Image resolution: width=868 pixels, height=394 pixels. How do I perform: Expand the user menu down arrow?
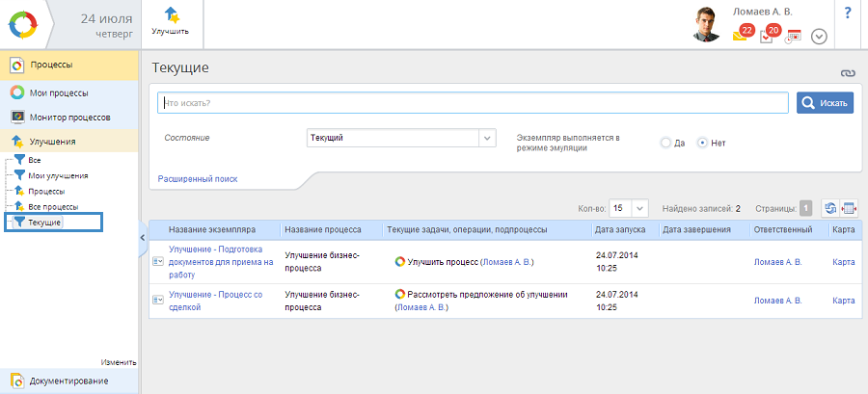(819, 37)
